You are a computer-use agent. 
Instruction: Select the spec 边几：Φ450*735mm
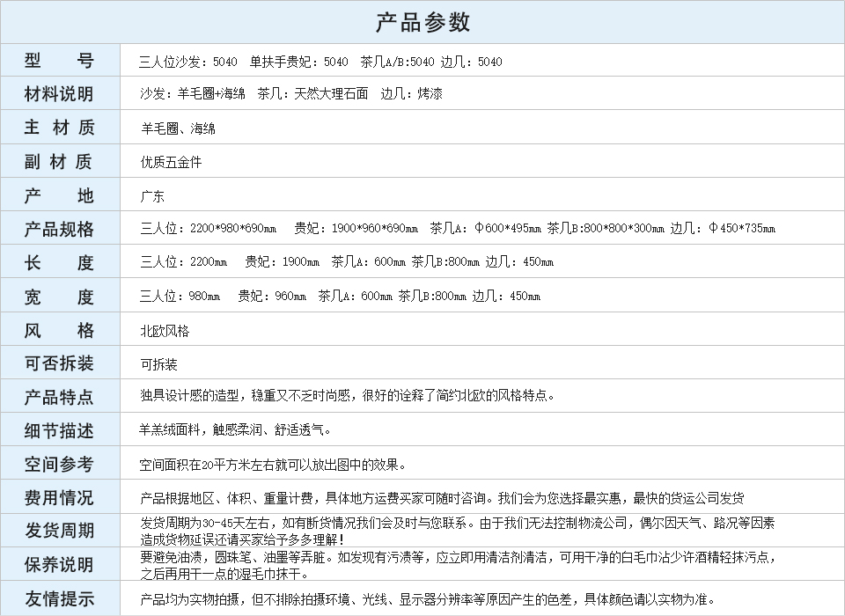(724, 229)
